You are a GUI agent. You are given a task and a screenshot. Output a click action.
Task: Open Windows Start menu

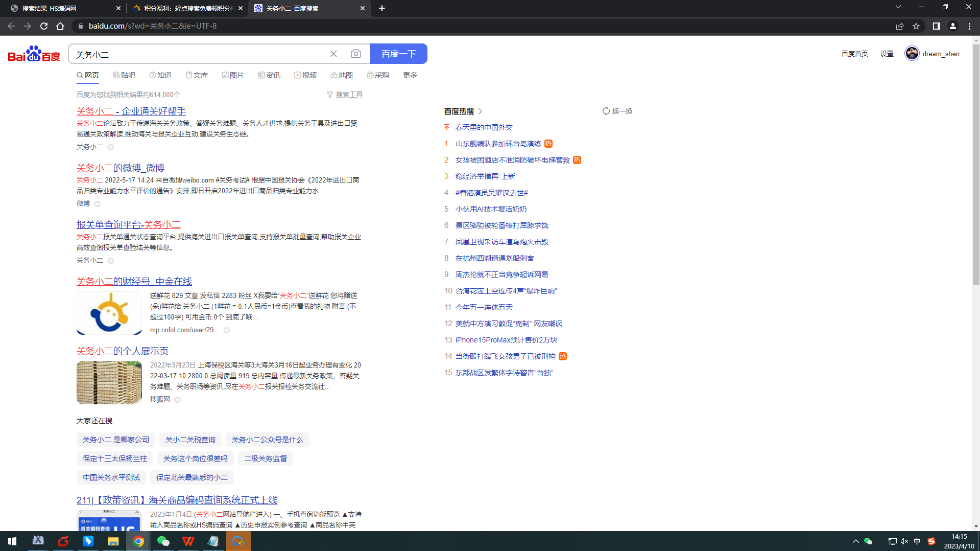(x=12, y=541)
